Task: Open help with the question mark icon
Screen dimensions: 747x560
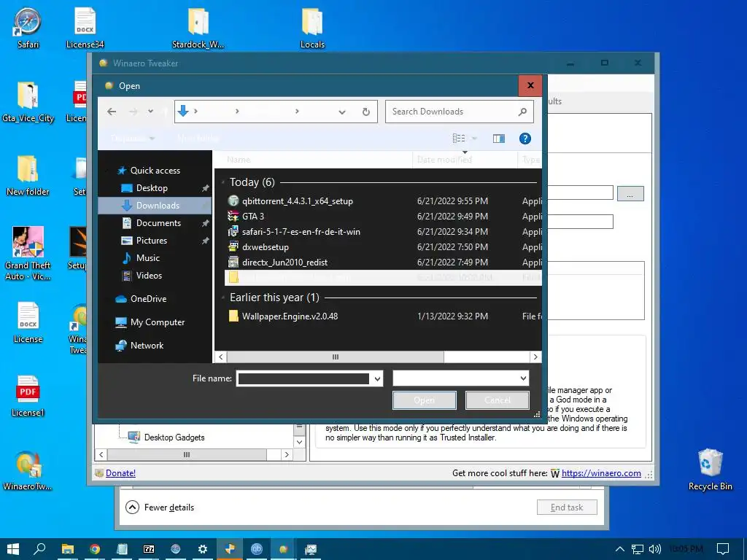Action: (x=525, y=139)
